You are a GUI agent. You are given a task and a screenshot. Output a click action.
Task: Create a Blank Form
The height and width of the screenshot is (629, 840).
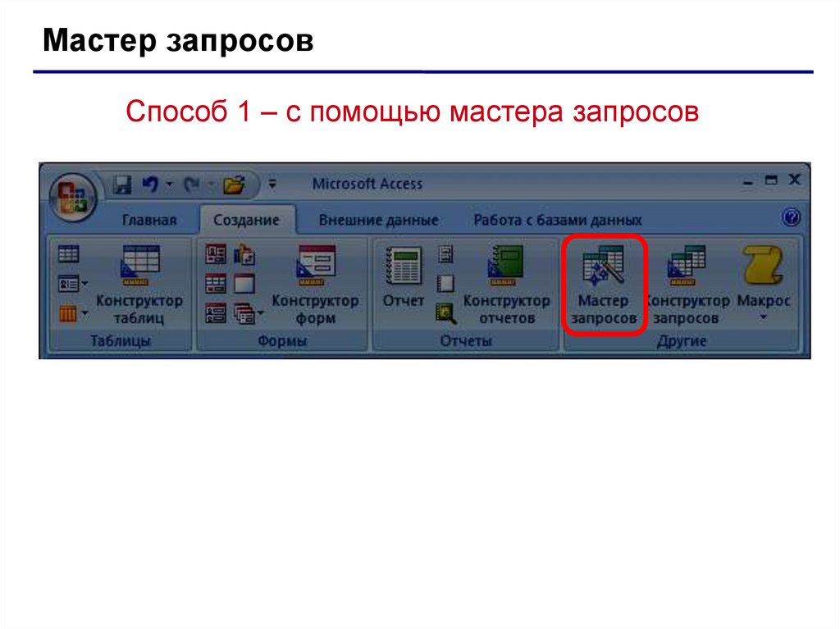tap(244, 284)
